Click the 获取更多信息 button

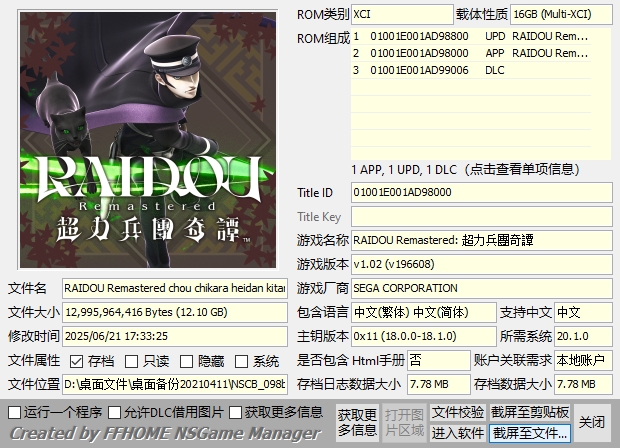click(x=357, y=423)
